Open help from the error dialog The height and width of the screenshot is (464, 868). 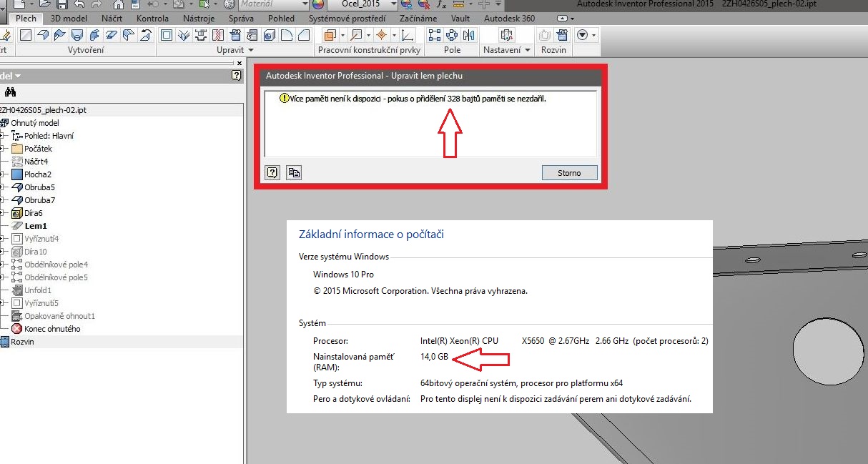click(x=272, y=172)
